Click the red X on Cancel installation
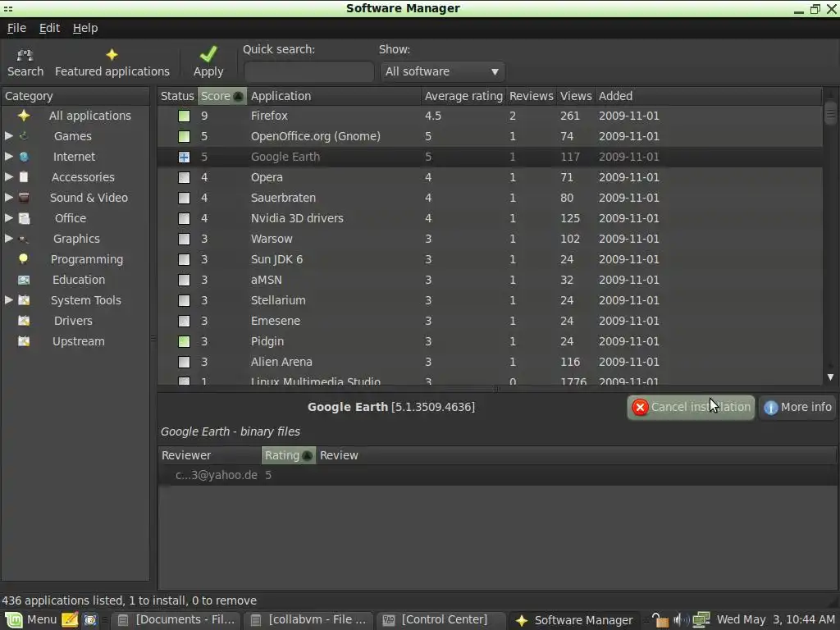 pyautogui.click(x=640, y=408)
